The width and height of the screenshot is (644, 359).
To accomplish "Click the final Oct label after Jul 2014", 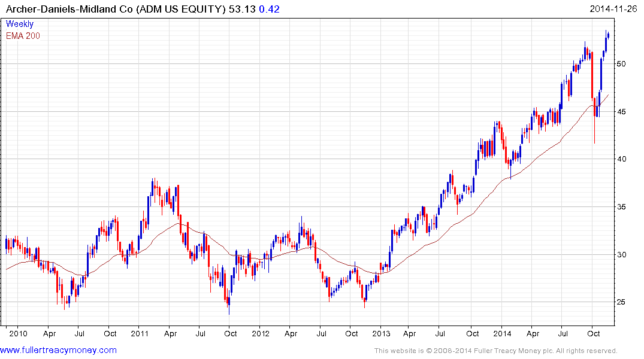I will click(594, 333).
